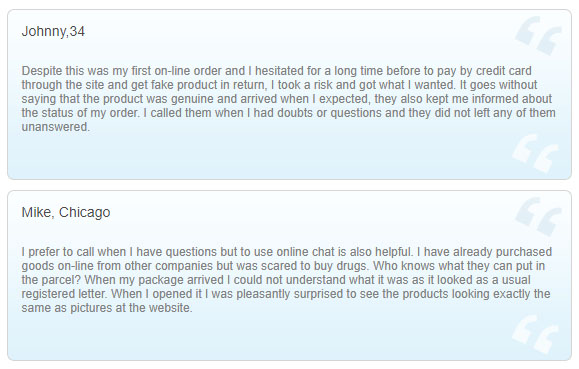Click the line 'same as pictures at the website.'
This screenshot has width=579, height=369.
pyautogui.click(x=107, y=308)
